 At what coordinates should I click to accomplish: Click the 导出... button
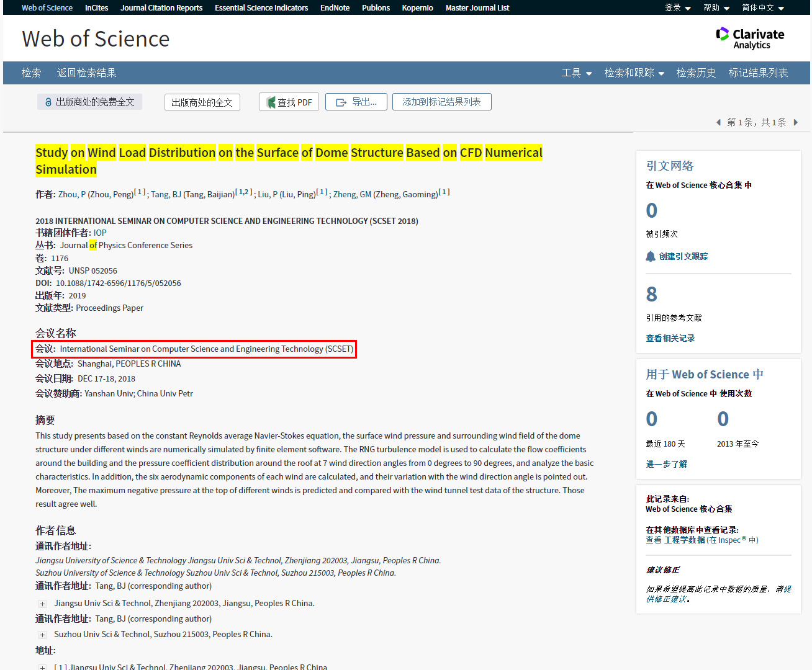[356, 102]
